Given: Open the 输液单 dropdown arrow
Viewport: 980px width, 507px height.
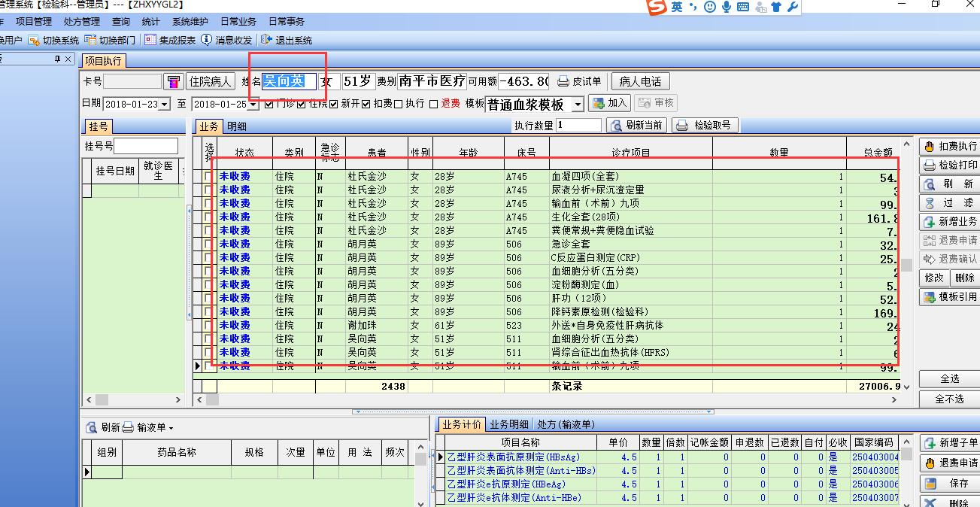Looking at the screenshot, I should point(171,428).
